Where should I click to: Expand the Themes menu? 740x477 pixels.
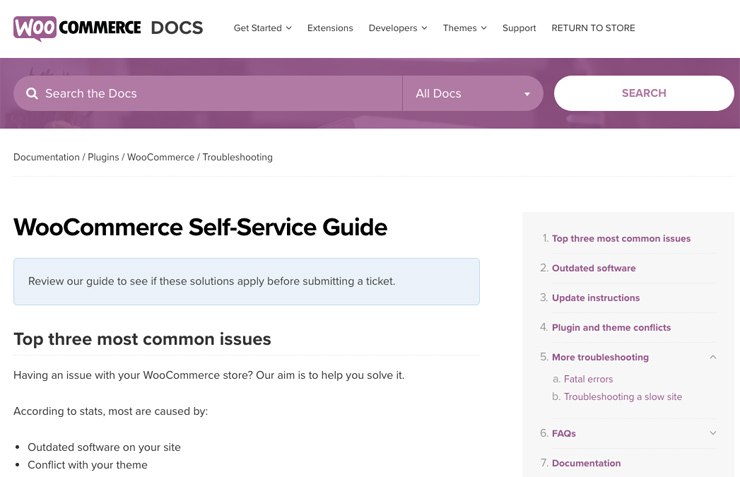click(464, 28)
